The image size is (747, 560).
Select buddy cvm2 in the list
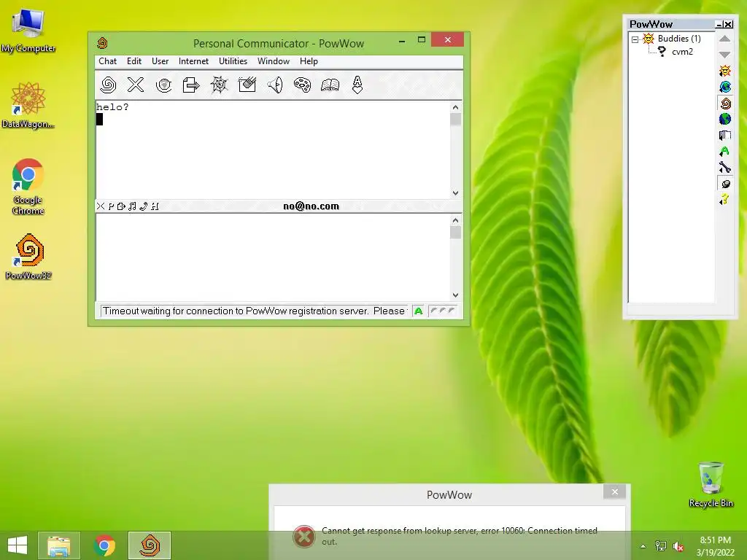pyautogui.click(x=682, y=52)
